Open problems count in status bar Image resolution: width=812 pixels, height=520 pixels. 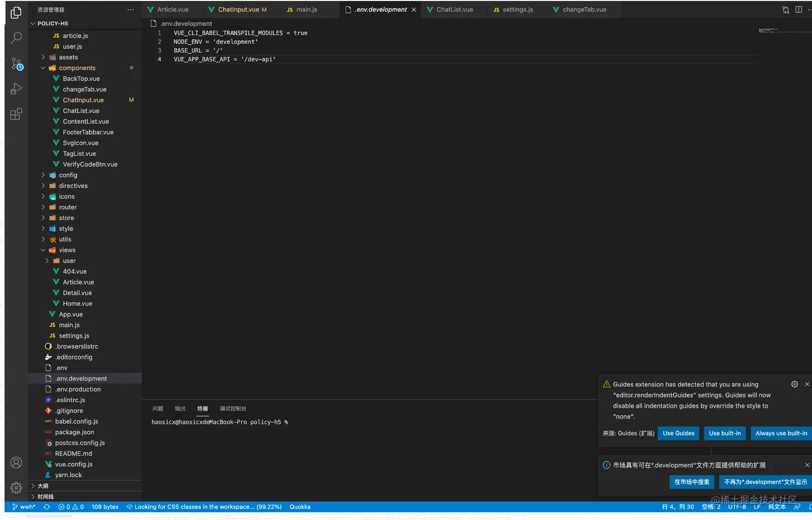pyautogui.click(x=71, y=507)
